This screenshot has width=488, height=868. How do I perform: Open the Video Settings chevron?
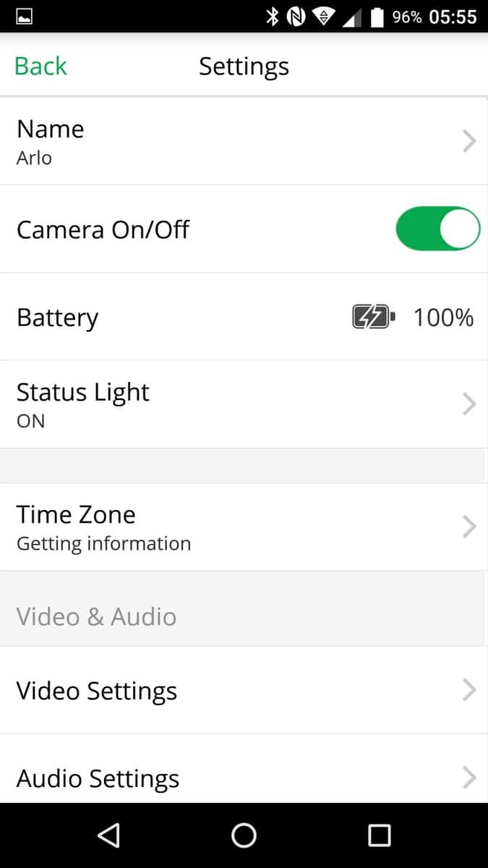(468, 690)
